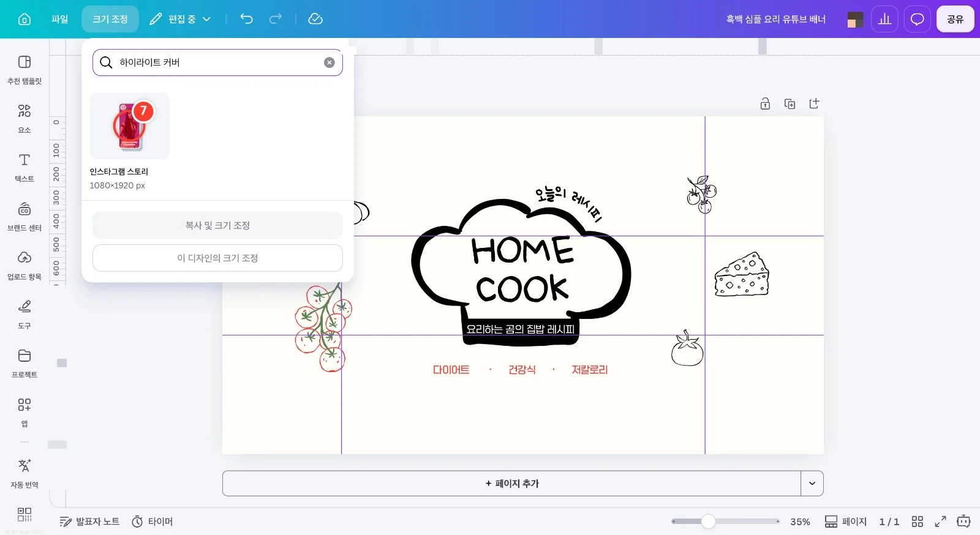The image size is (980, 535).
Task: Enter fullscreen presentation mode
Action: [940, 522]
